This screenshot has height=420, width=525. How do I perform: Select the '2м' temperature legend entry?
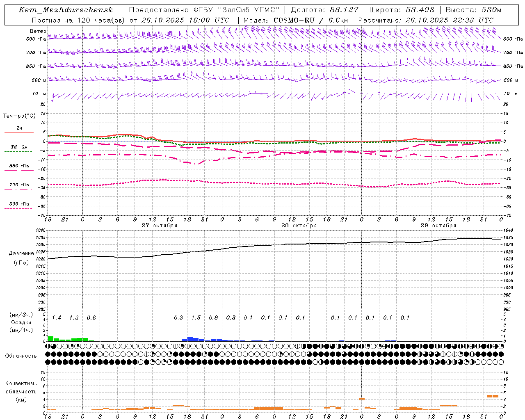click(19, 128)
